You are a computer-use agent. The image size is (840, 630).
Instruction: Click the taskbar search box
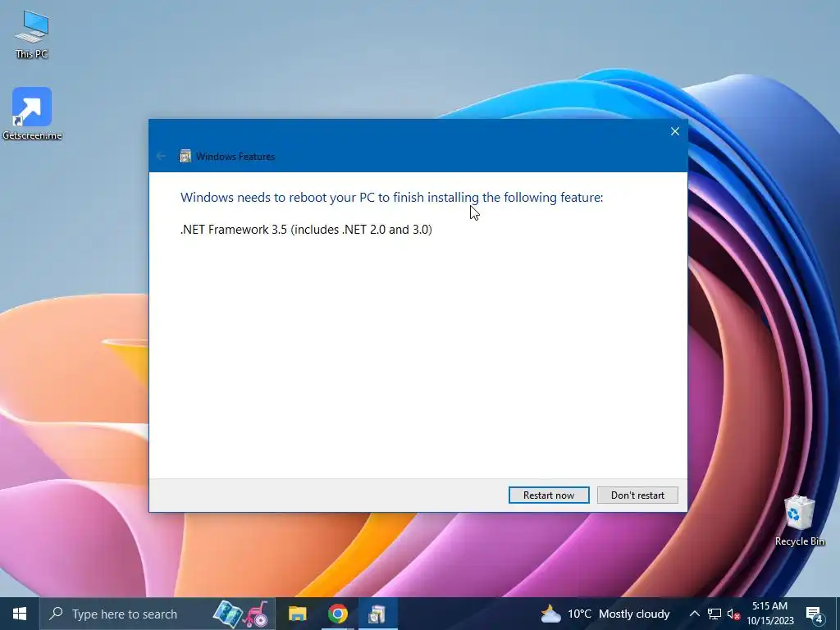pyautogui.click(x=157, y=614)
